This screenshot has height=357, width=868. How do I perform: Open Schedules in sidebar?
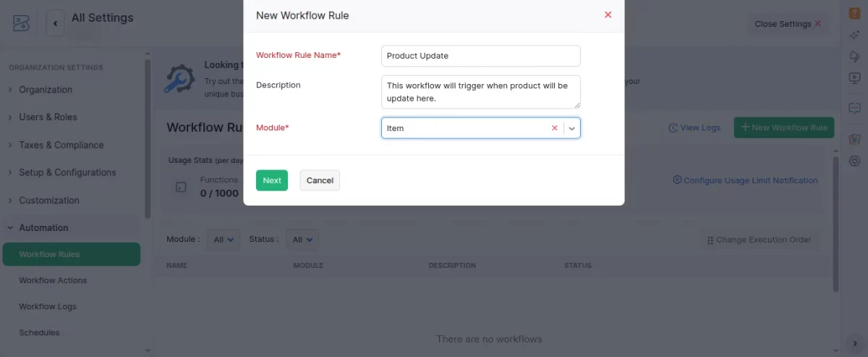[39, 332]
